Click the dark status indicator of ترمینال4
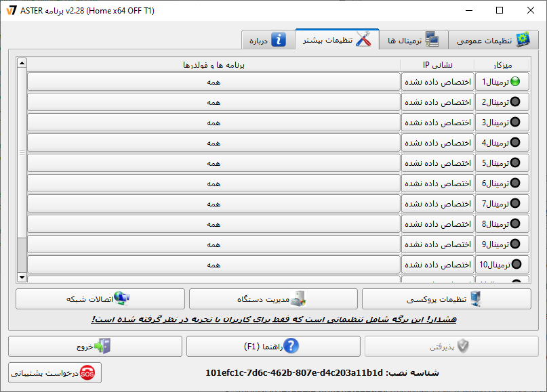This screenshot has width=547, height=392. point(515,142)
